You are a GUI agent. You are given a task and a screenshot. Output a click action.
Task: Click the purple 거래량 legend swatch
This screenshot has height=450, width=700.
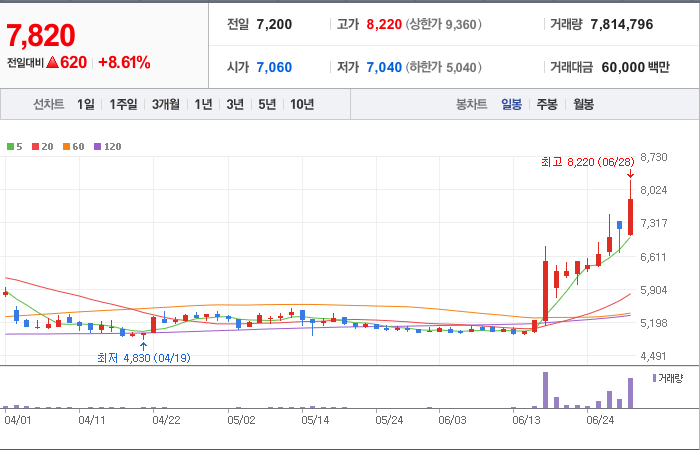click(654, 378)
